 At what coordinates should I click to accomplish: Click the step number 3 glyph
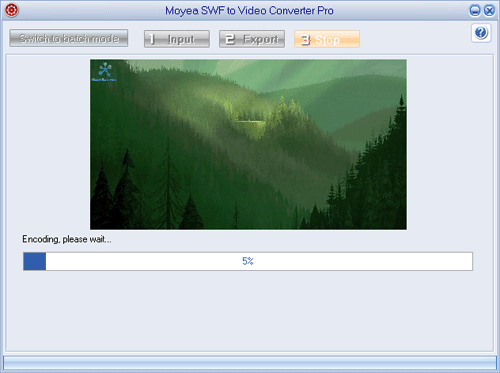point(305,40)
